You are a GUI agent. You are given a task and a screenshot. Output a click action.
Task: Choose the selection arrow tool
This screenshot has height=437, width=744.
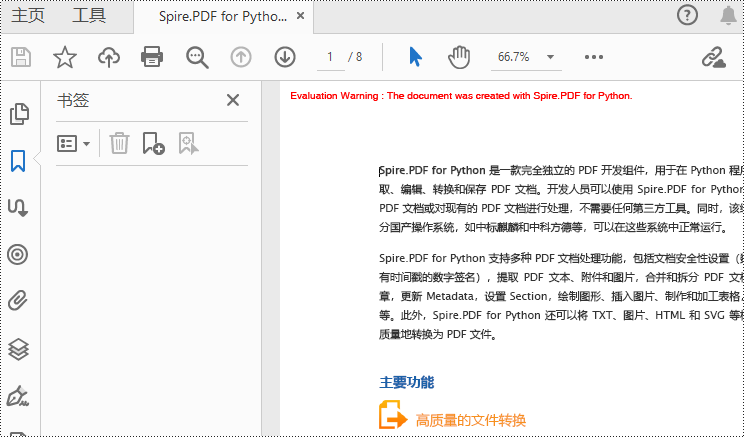click(x=415, y=57)
